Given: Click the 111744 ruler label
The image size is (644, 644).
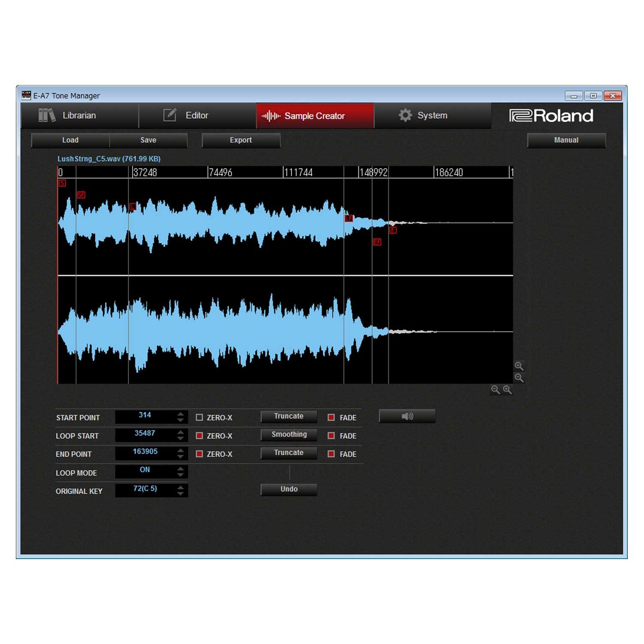Looking at the screenshot, I should pos(298,173).
